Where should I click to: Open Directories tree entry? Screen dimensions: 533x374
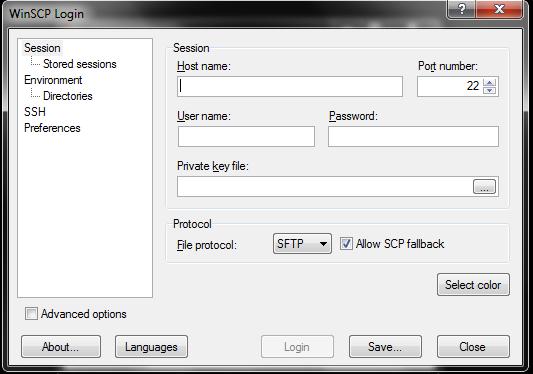coord(68,96)
